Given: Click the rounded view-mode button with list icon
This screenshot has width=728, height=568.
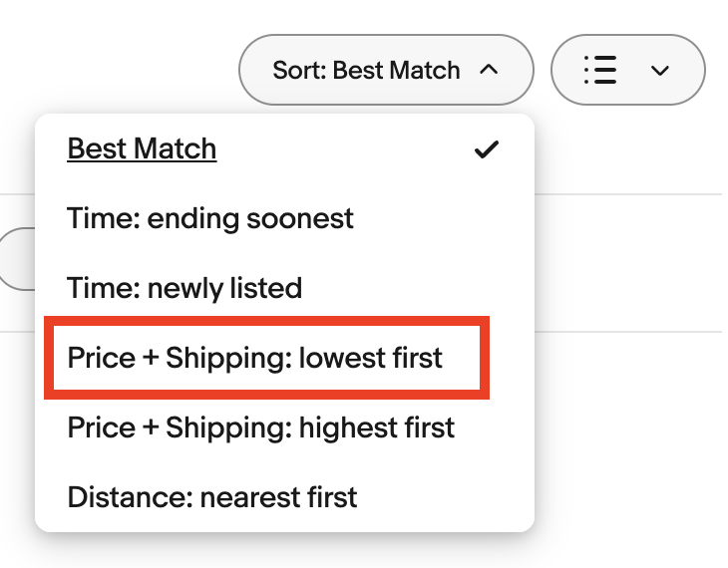Looking at the screenshot, I should (x=628, y=70).
